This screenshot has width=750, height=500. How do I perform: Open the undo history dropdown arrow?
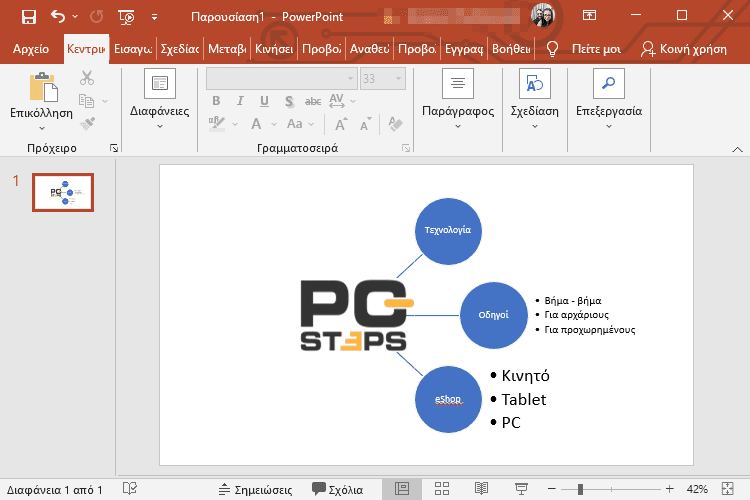pyautogui.click(x=75, y=17)
